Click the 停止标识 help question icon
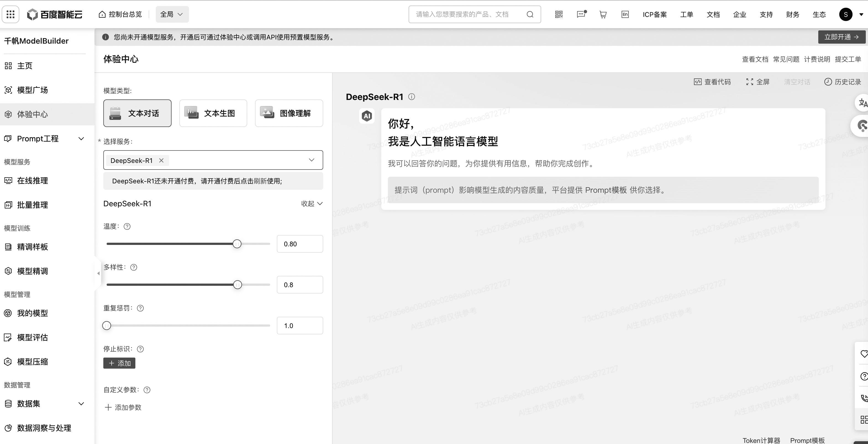 (x=140, y=349)
